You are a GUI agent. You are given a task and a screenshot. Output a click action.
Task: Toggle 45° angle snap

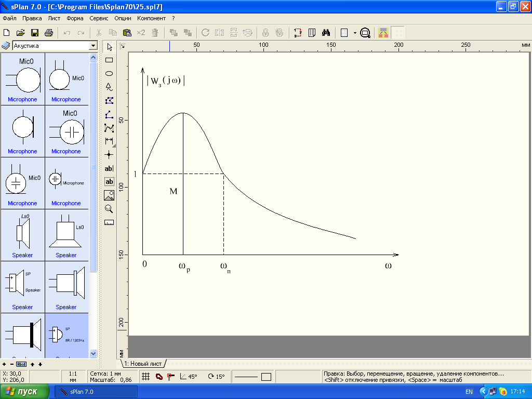point(188,377)
